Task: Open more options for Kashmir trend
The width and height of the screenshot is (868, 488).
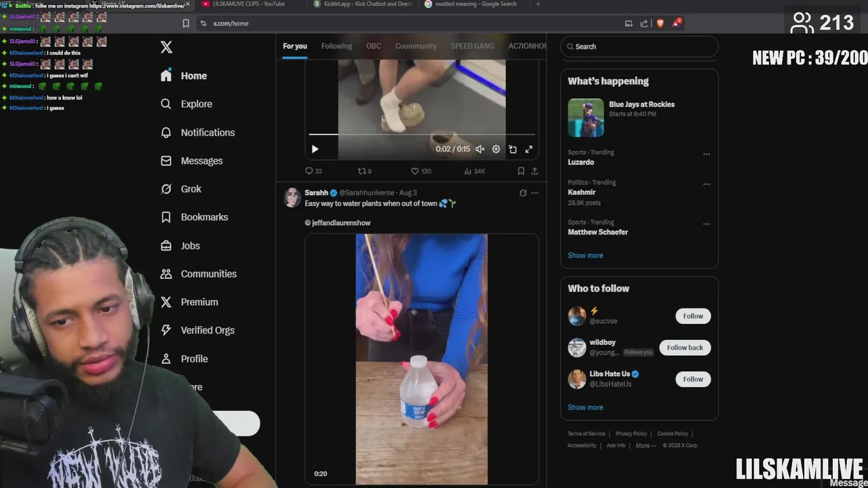Action: point(707,184)
